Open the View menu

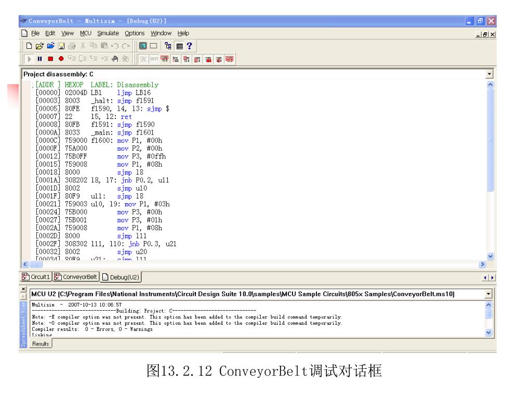tap(68, 33)
